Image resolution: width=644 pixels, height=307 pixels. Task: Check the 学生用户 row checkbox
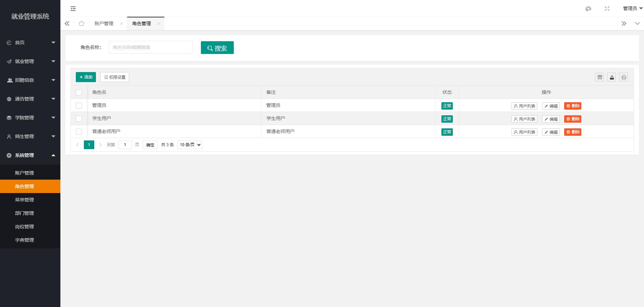click(79, 119)
